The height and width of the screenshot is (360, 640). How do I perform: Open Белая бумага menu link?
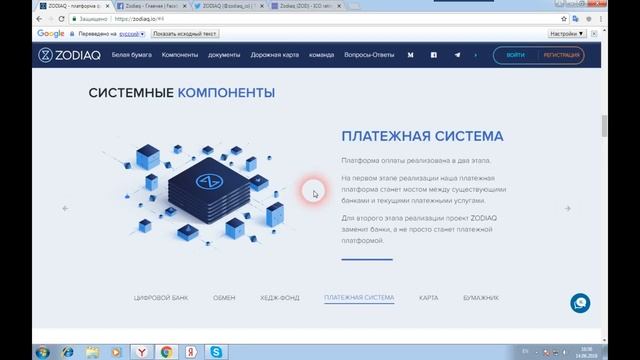pos(132,55)
